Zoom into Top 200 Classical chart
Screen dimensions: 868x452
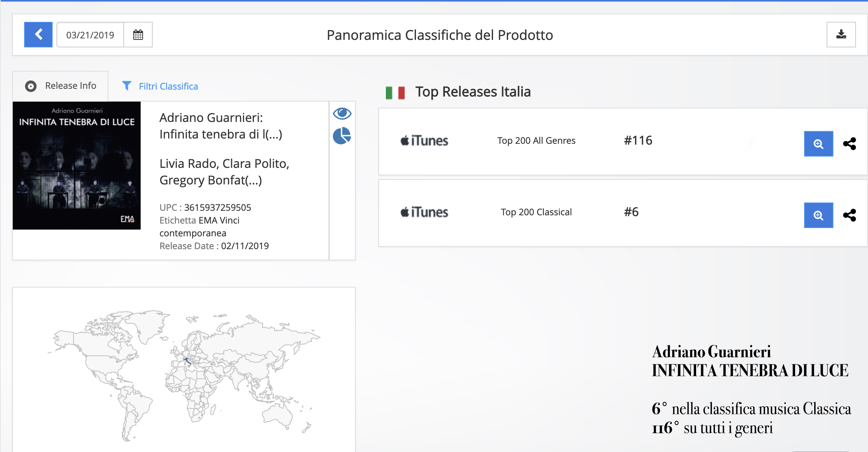click(818, 215)
